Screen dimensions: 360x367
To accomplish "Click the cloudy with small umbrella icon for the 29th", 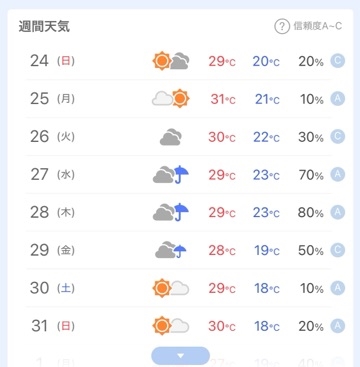I will 171,250.
